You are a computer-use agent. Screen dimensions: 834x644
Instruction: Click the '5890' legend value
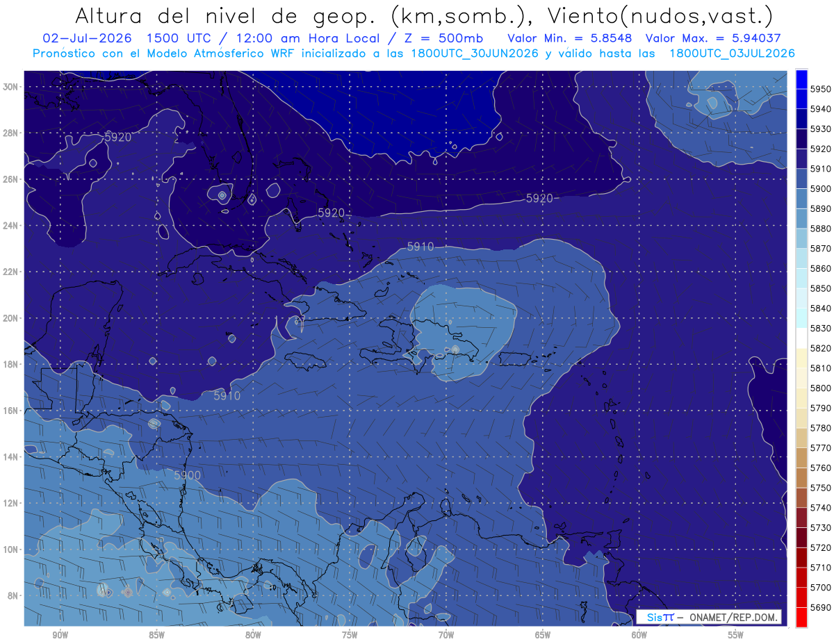[x=820, y=208]
